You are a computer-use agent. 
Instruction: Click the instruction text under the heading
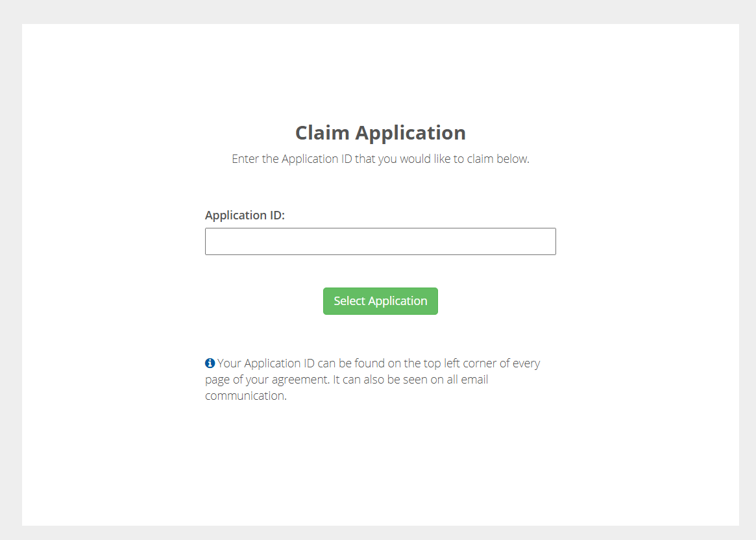point(380,158)
